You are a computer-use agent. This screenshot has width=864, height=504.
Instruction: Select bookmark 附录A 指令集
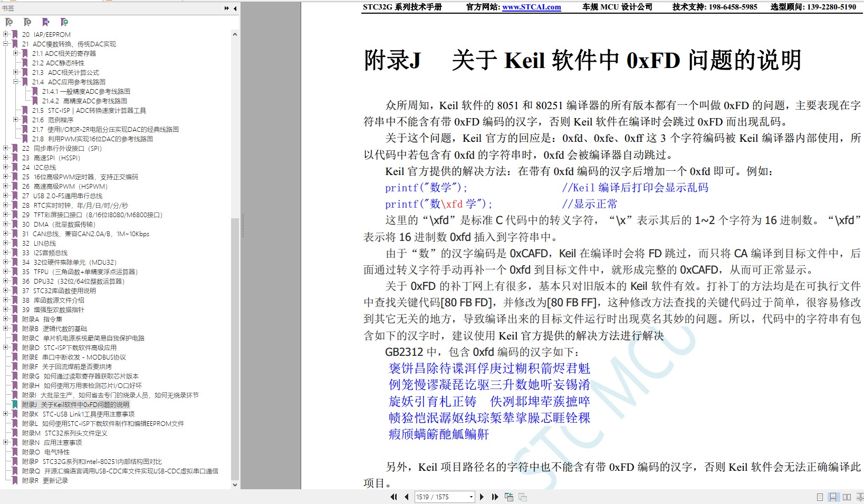click(x=42, y=319)
